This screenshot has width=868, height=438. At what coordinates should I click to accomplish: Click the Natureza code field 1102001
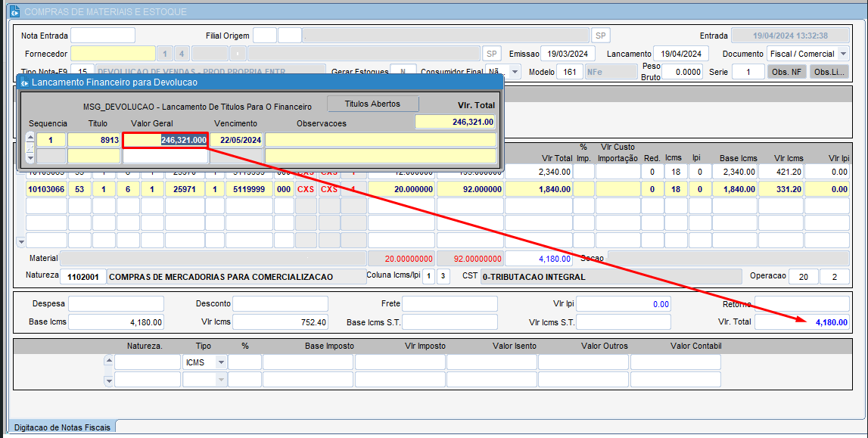83,277
